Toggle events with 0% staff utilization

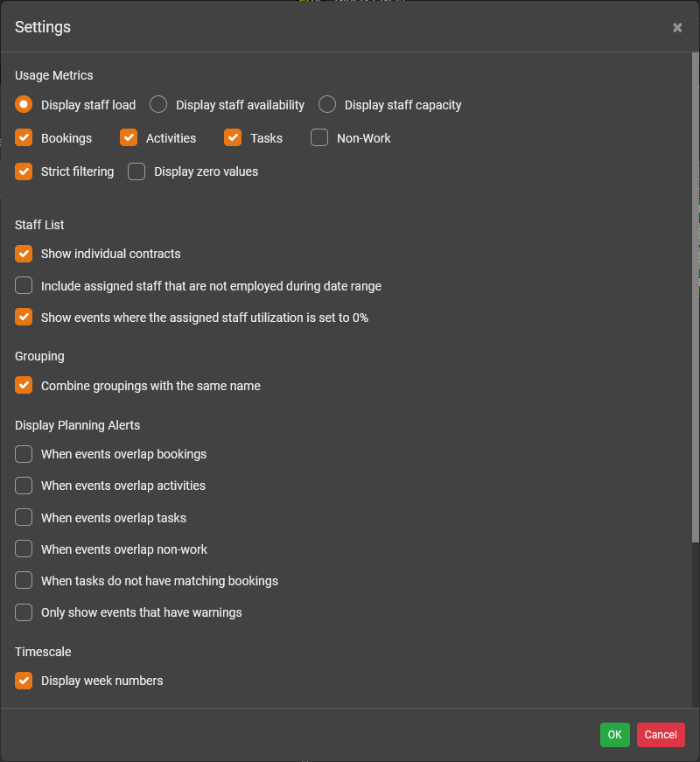tap(24, 318)
